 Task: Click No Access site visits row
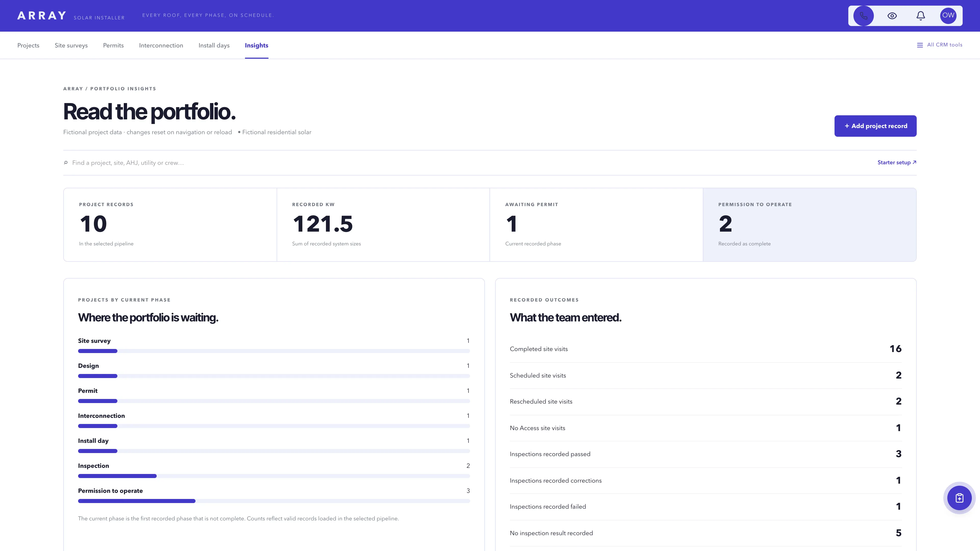point(706,428)
